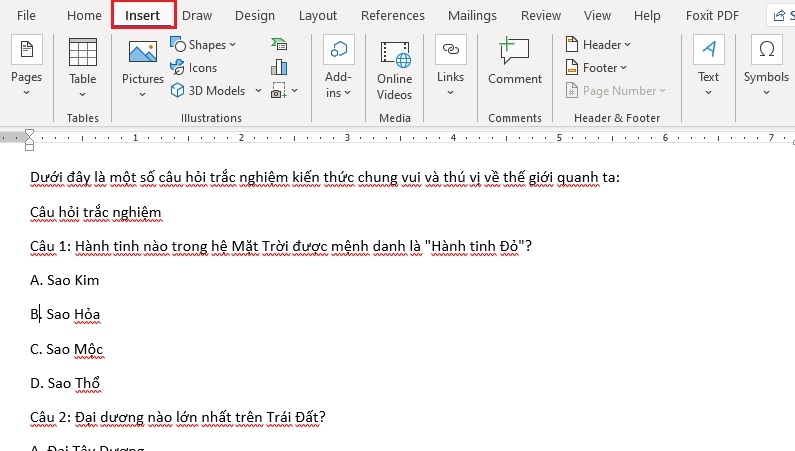Click answer line "C. Sao Mộc"
This screenshot has height=451, width=795.
[66, 349]
